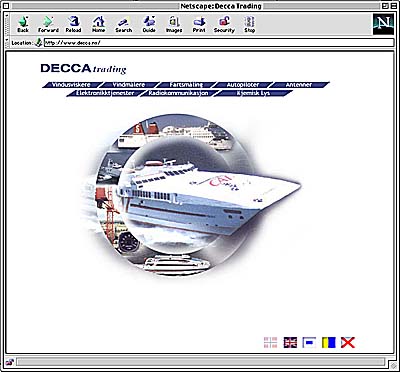Open Netscape Search
The image size is (400, 372).
[x=124, y=25]
